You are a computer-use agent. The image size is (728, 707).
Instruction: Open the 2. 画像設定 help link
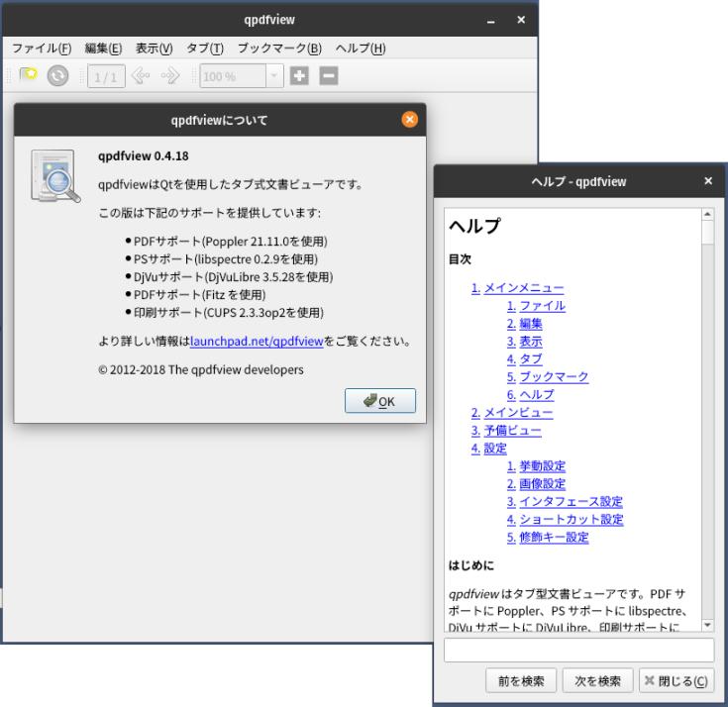click(x=536, y=484)
